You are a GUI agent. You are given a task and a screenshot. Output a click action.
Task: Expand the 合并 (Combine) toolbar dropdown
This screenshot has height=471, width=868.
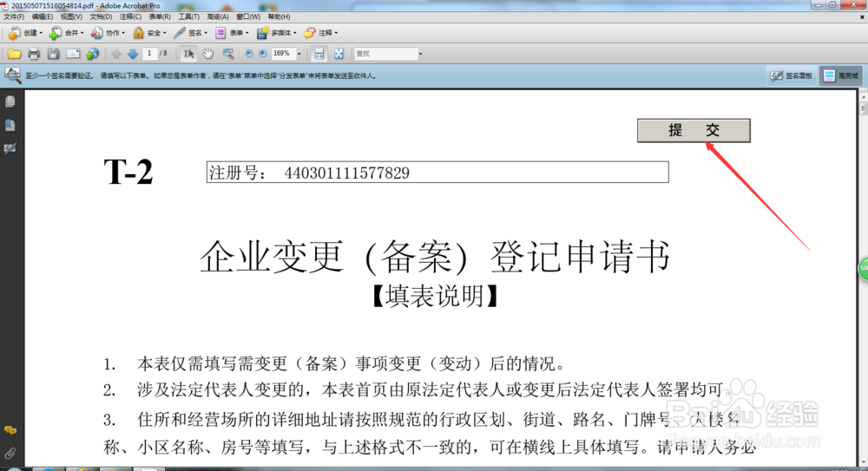click(x=82, y=33)
